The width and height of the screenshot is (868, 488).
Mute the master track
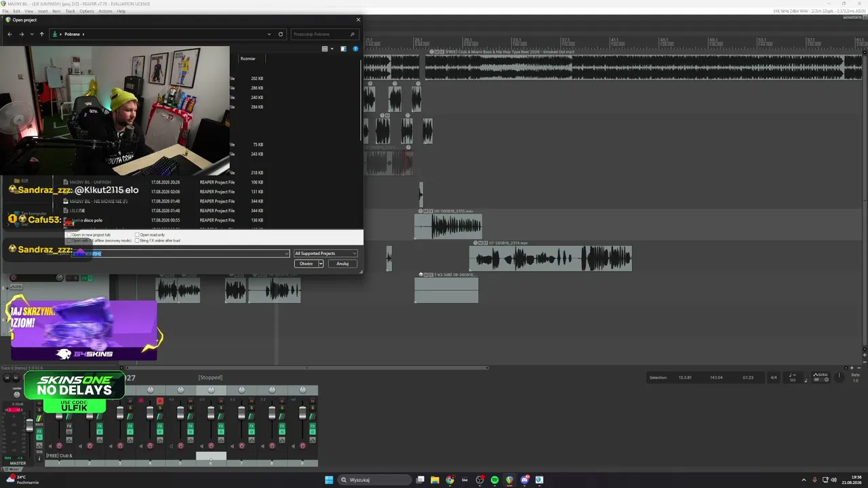pos(39,404)
